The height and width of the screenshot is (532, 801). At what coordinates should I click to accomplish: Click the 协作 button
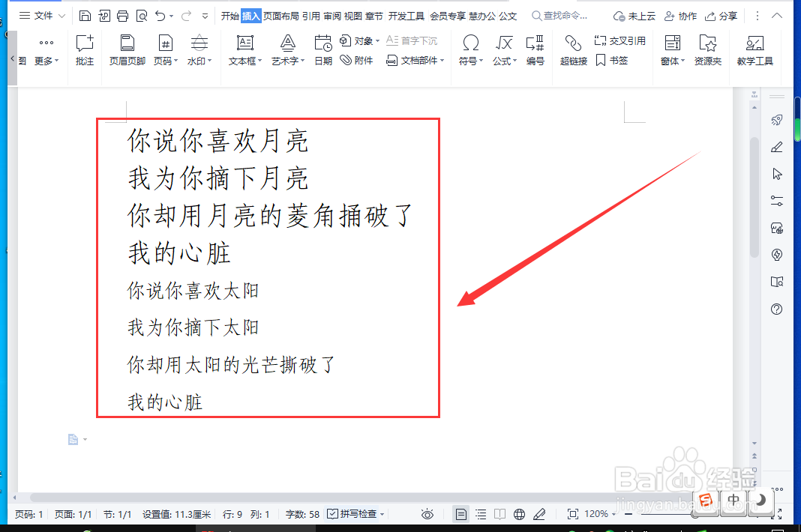tap(680, 16)
